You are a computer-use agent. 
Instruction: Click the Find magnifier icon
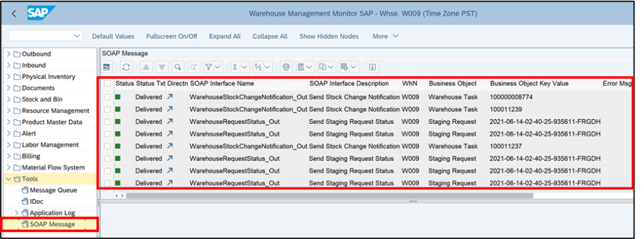(x=177, y=67)
